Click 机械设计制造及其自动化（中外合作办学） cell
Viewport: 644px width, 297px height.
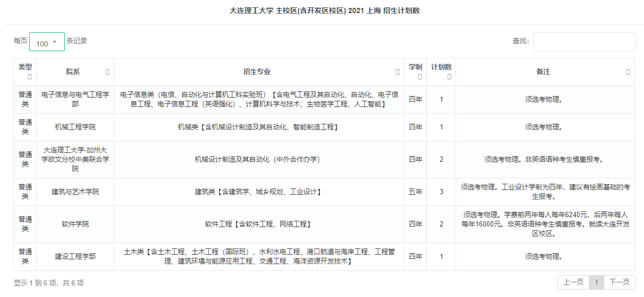tap(259, 159)
